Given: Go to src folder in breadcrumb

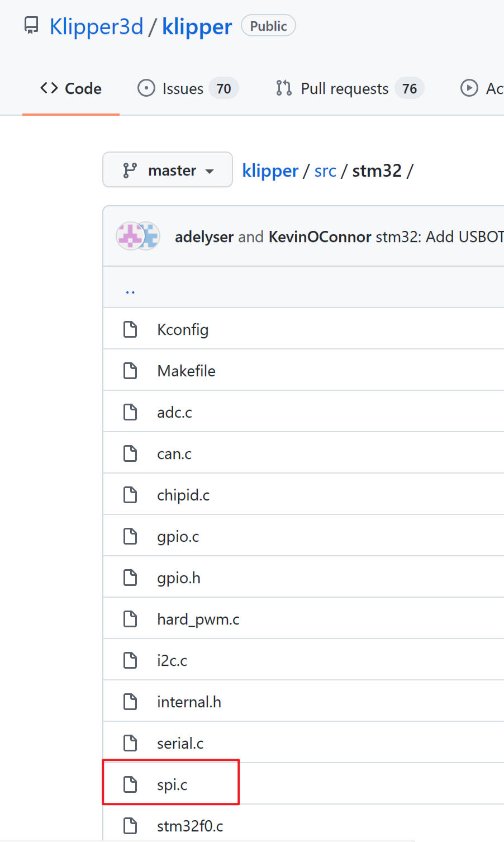Looking at the screenshot, I should (x=325, y=171).
